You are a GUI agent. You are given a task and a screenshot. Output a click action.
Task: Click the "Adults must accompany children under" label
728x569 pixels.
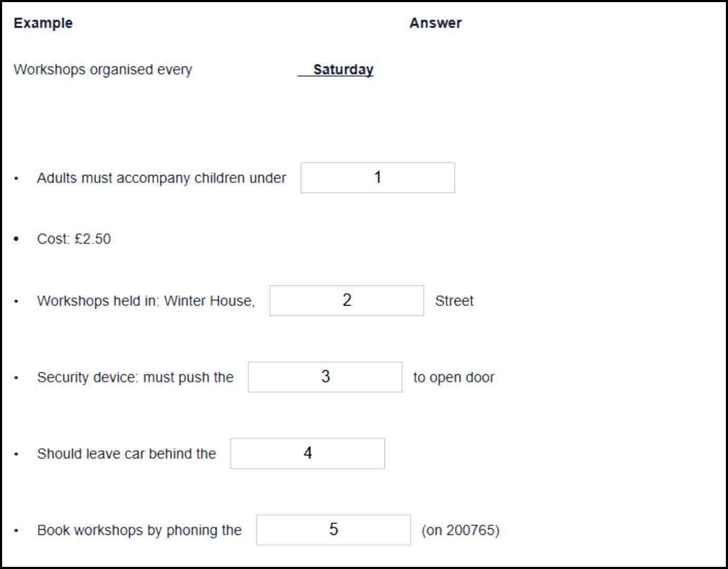(161, 178)
